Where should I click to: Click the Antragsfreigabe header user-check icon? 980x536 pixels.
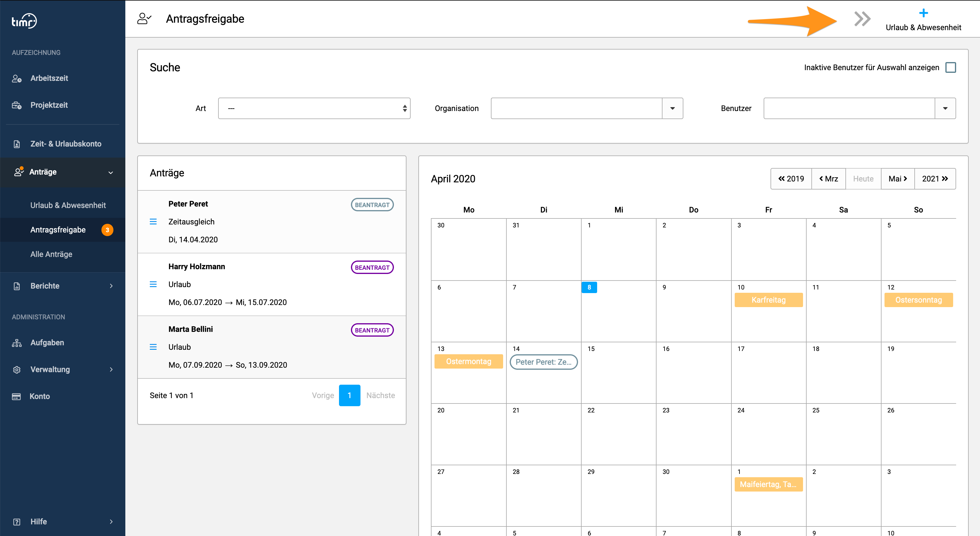click(x=144, y=19)
